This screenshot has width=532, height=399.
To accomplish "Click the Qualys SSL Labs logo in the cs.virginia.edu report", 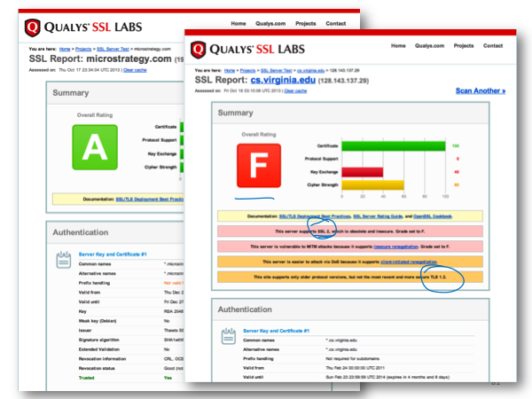I will 247,50.
